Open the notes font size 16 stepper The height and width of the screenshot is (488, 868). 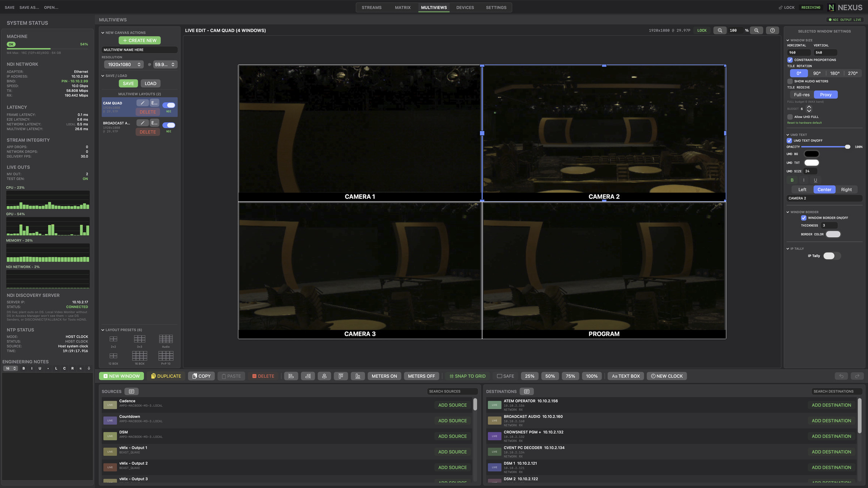(11, 368)
